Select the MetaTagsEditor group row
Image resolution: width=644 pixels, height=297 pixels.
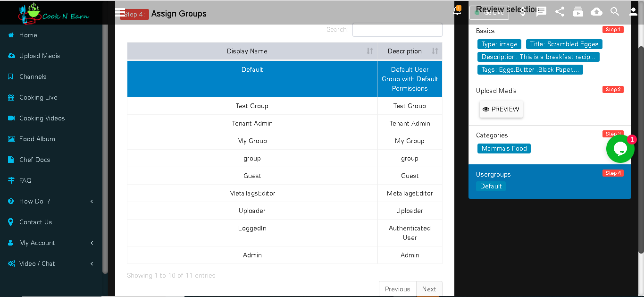pyautogui.click(x=284, y=193)
